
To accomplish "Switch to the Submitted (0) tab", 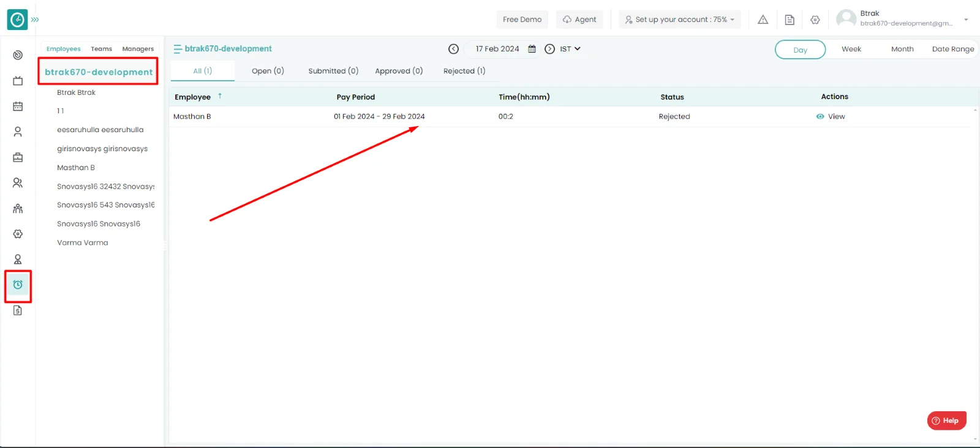I will click(333, 71).
